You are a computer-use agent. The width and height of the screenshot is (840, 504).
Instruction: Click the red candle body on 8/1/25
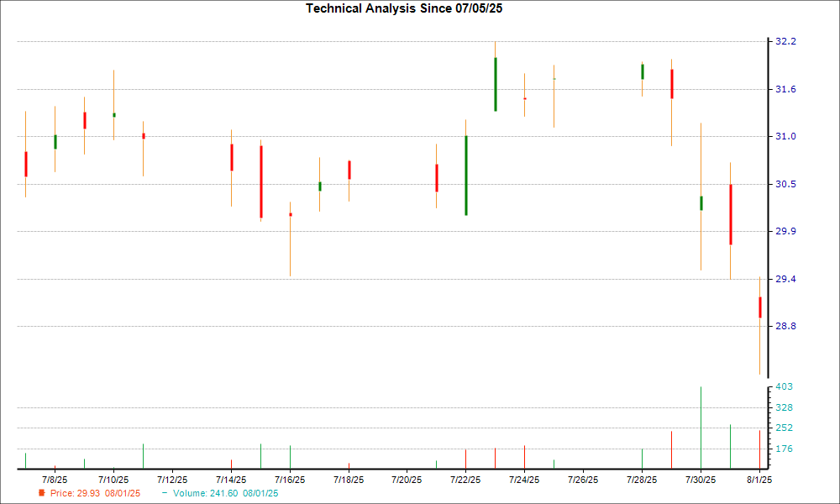pos(759,307)
